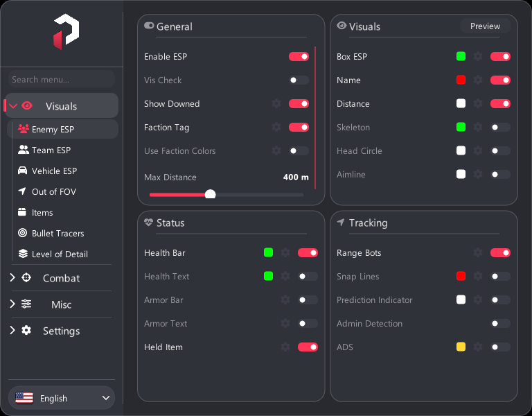Click the Level of Detail layers icon
This screenshot has height=416, width=532.
23,254
